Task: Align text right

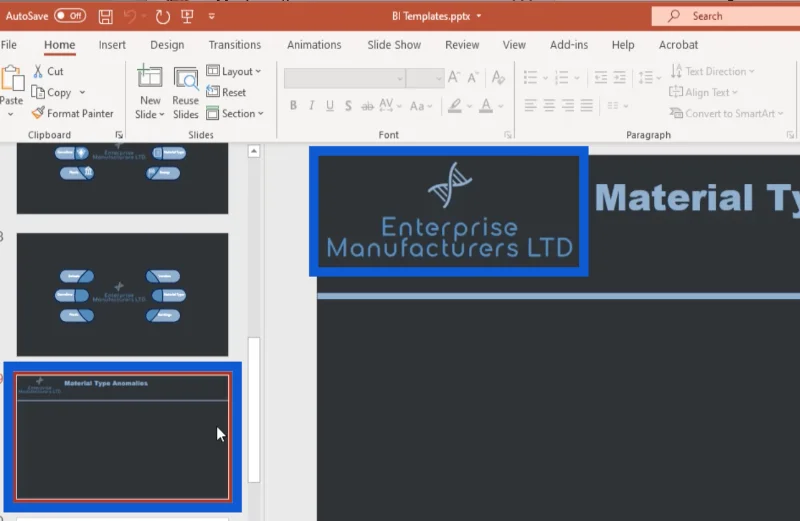Action: [x=568, y=106]
